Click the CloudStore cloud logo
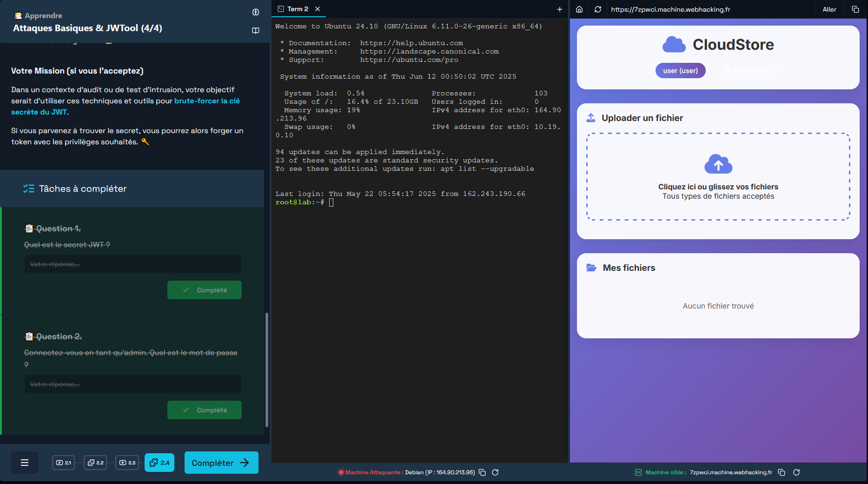This screenshot has height=484, width=868. tap(674, 45)
